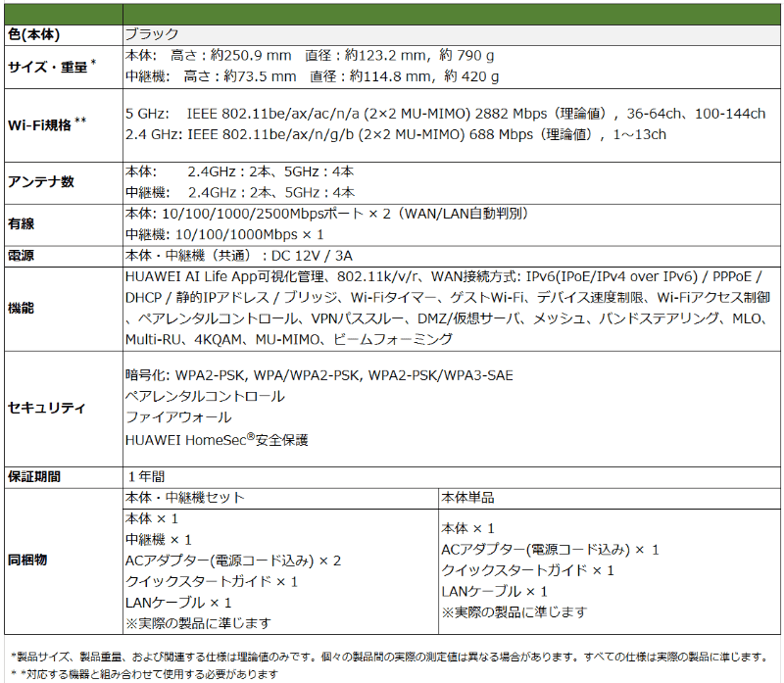The width and height of the screenshot is (784, 683).
Task: Click the 中継機 antenna count line
Action: point(240,193)
